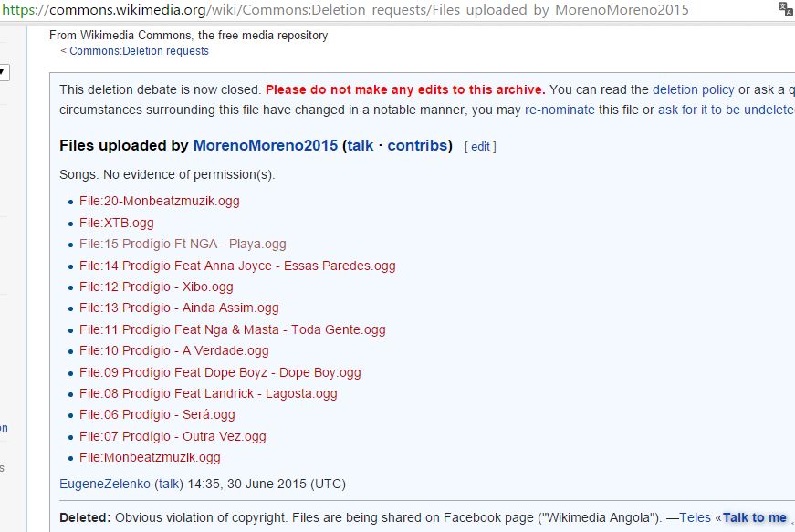Screen dimensions: 795x532
Task: Click the ask for it to be undeleted link
Action: point(726,110)
